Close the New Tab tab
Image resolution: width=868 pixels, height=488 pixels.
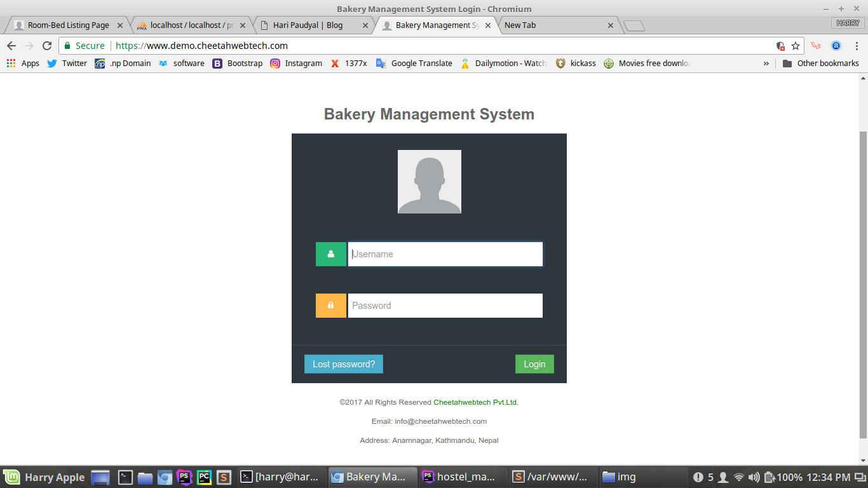611,25
